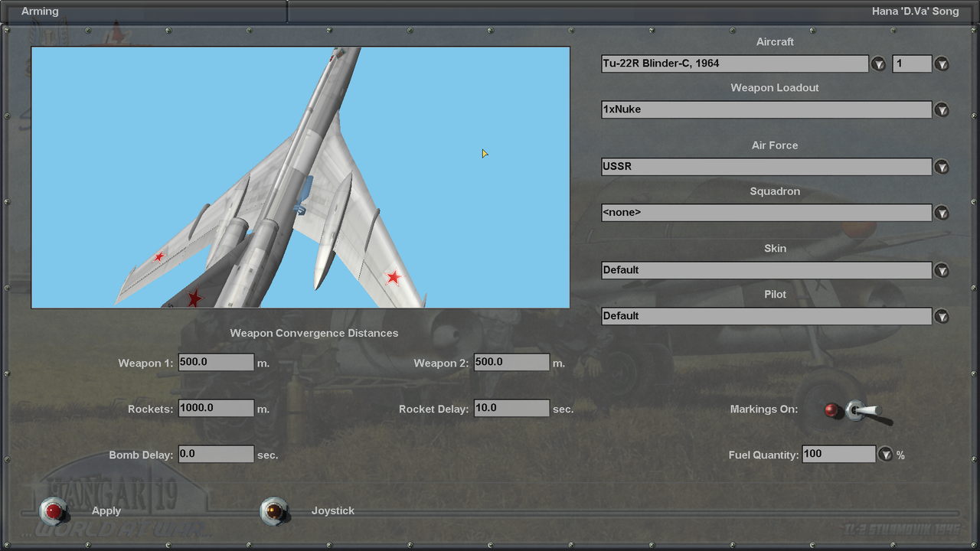Click the Markings On label
The height and width of the screenshot is (551, 980).
(764, 409)
